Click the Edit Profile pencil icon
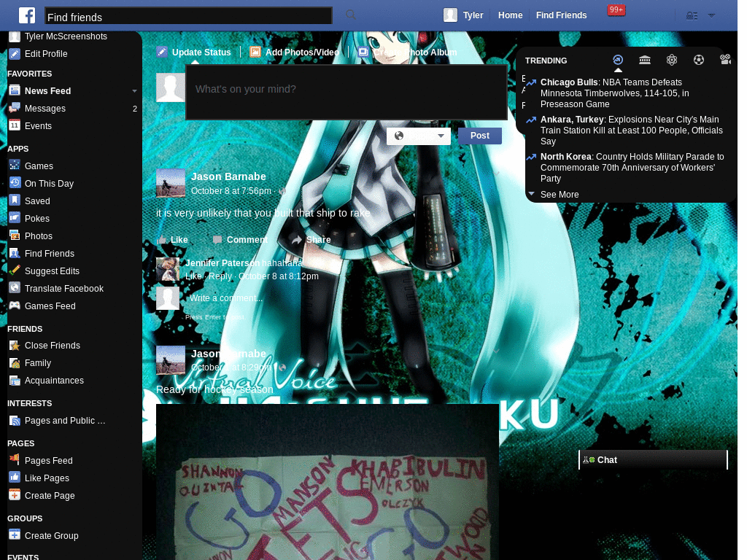 (x=15, y=54)
